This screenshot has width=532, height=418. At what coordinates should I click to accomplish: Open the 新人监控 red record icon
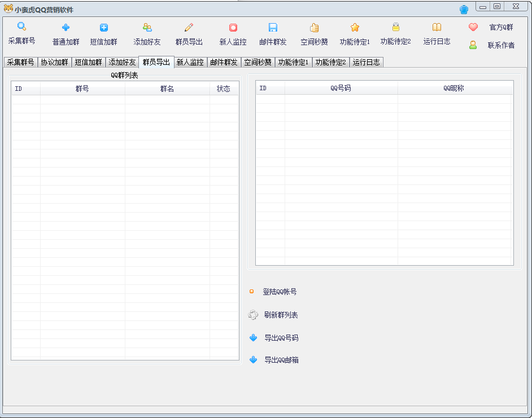click(x=233, y=28)
